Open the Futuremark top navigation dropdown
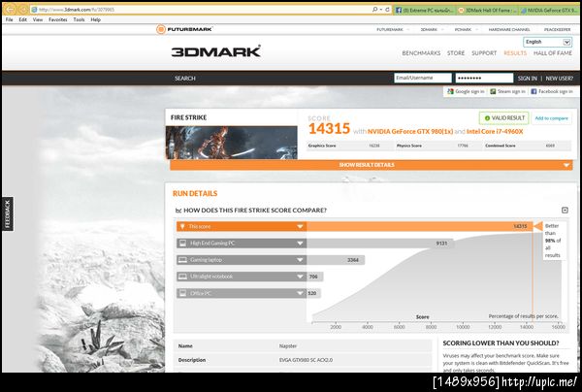Viewport: 582px width, 392px height. coord(393,29)
